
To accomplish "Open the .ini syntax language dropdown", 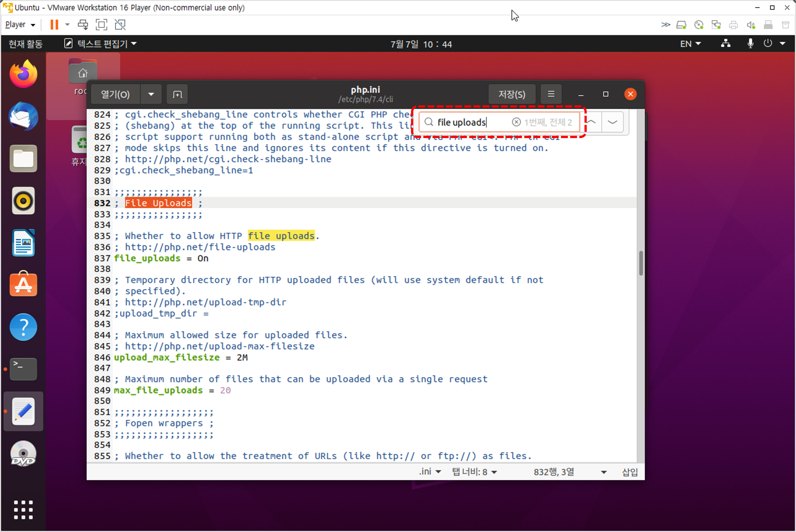I will (x=430, y=472).
